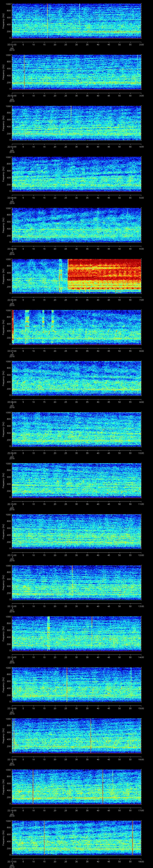
Task: Click the red line near 25 s in the 22:14:00 panel
Action: coord(67,685)
